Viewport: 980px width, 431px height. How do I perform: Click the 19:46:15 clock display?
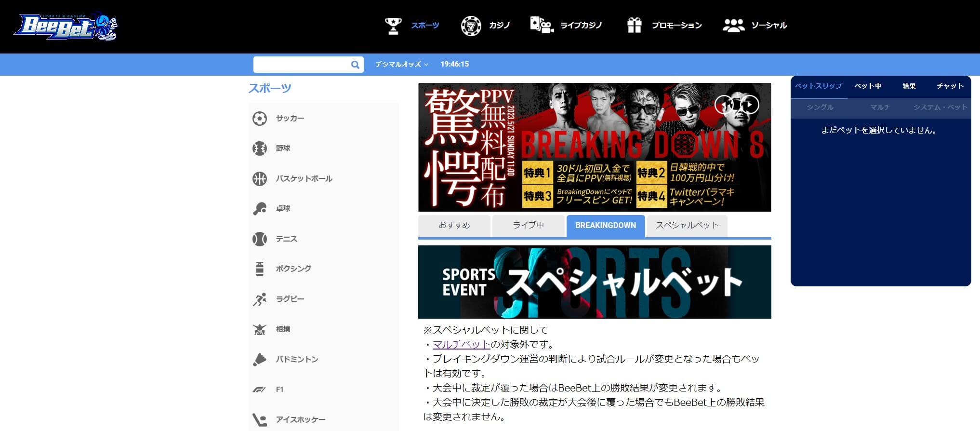454,64
